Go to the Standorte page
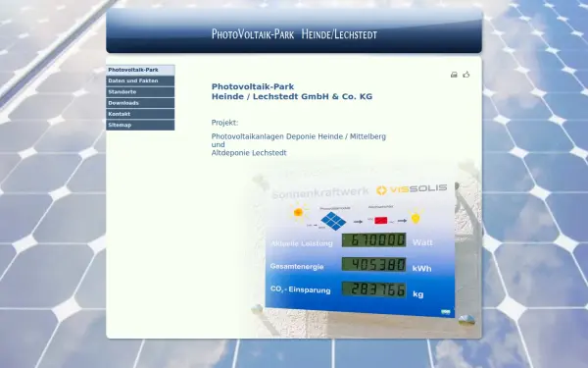Viewport: 588px width, 368px height. tap(140, 92)
